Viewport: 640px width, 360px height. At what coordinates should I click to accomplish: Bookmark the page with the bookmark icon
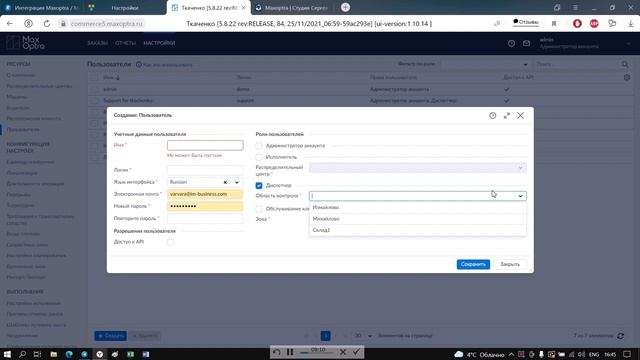[x=554, y=24]
